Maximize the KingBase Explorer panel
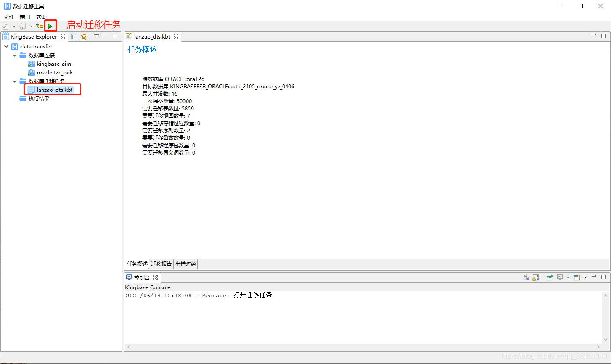The height and width of the screenshot is (364, 611). [115, 36]
